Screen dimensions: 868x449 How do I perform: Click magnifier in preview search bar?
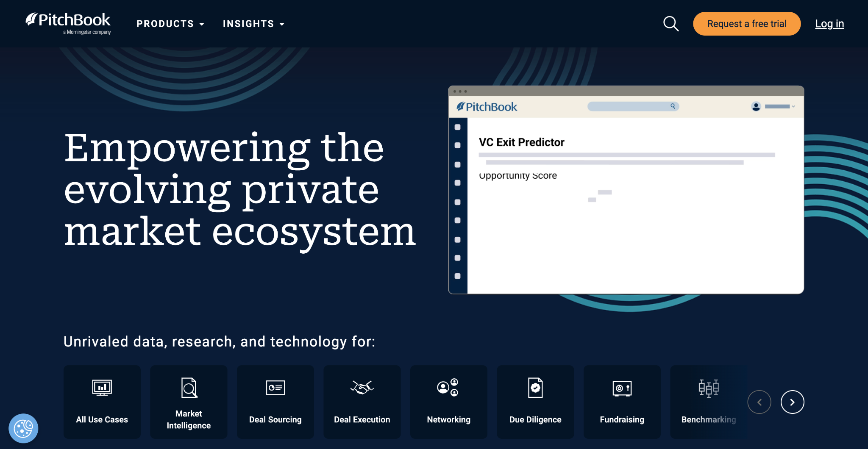[x=673, y=106]
